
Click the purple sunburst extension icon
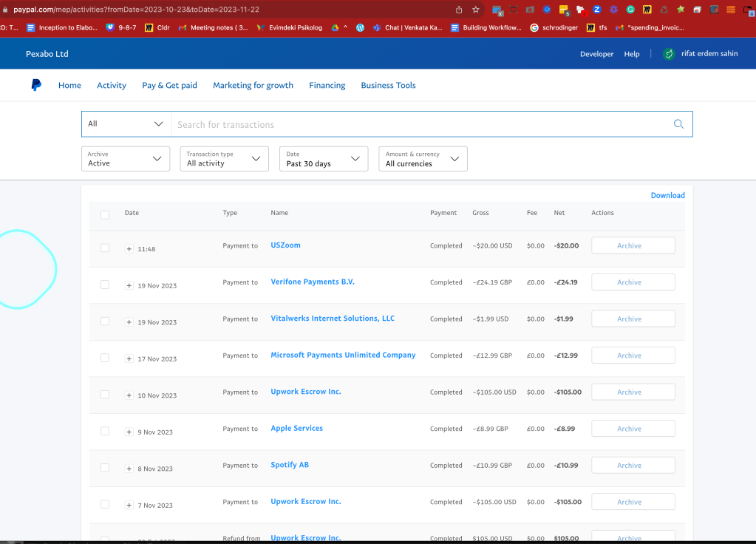click(613, 10)
